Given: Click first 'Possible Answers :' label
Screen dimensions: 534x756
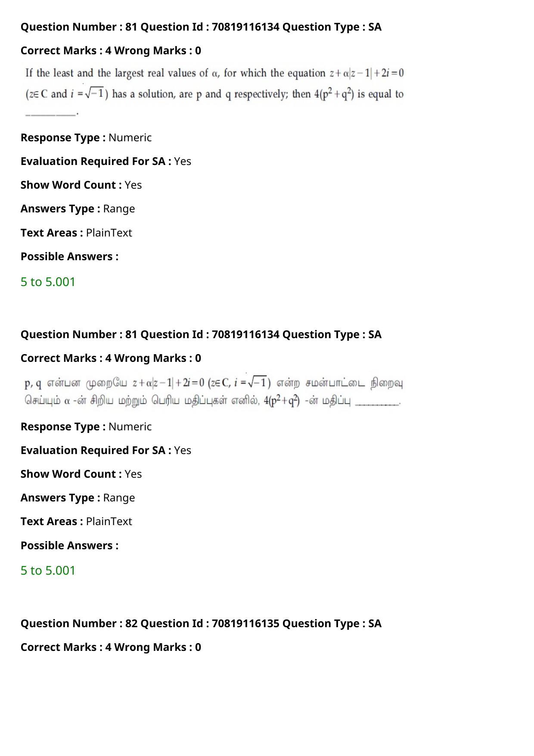Looking at the screenshot, I should [69, 256].
